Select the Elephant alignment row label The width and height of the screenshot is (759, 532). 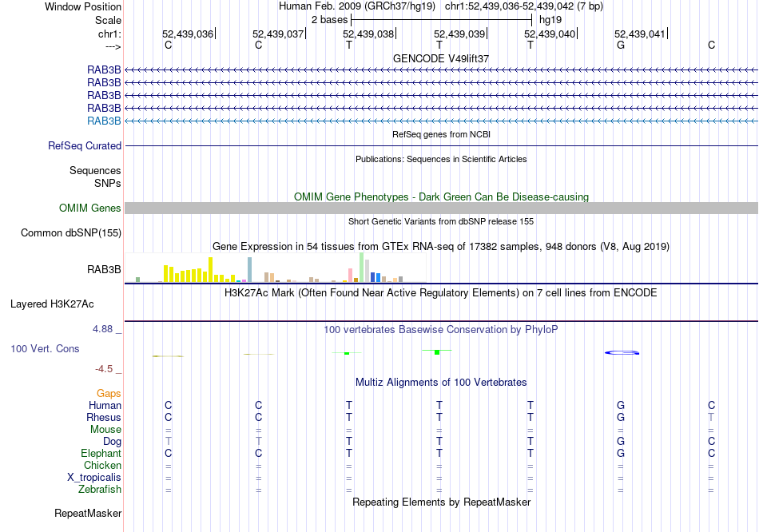click(101, 454)
